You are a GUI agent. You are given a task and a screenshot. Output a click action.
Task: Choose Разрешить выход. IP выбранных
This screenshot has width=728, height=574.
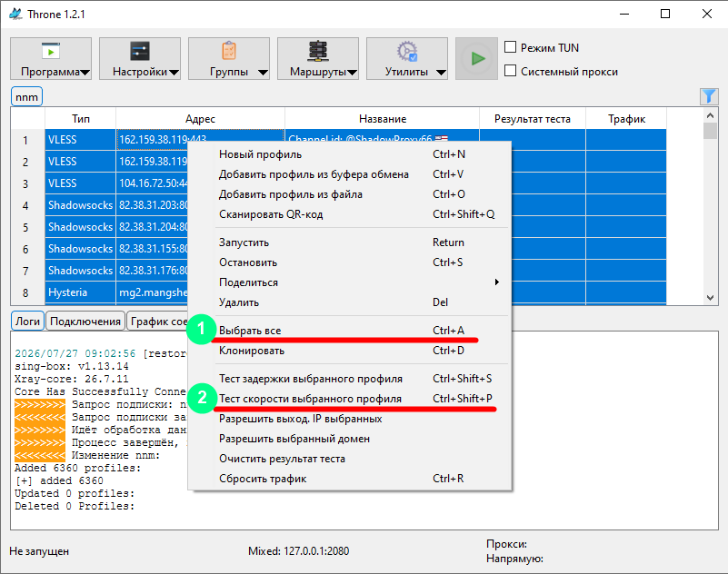(349, 419)
